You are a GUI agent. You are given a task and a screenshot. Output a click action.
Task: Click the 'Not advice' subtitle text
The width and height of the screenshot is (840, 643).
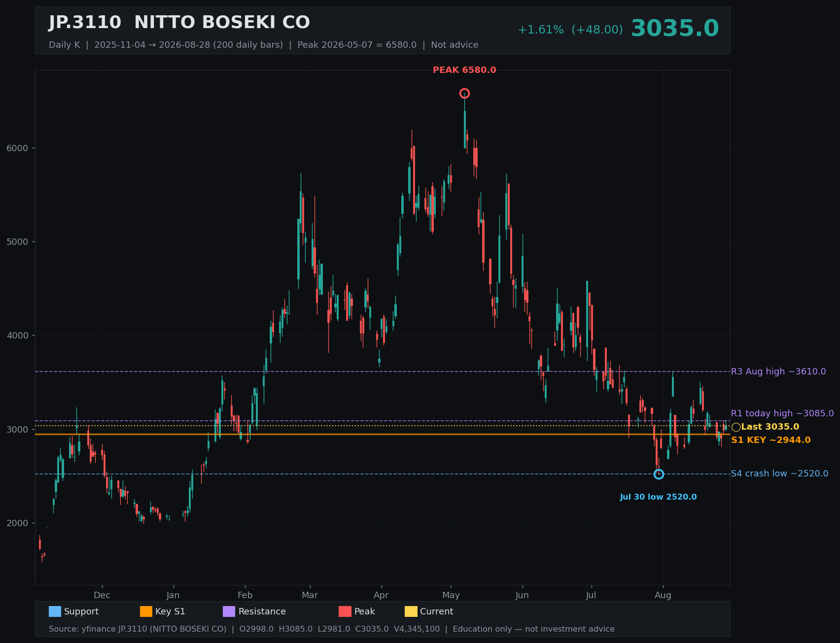click(x=455, y=45)
